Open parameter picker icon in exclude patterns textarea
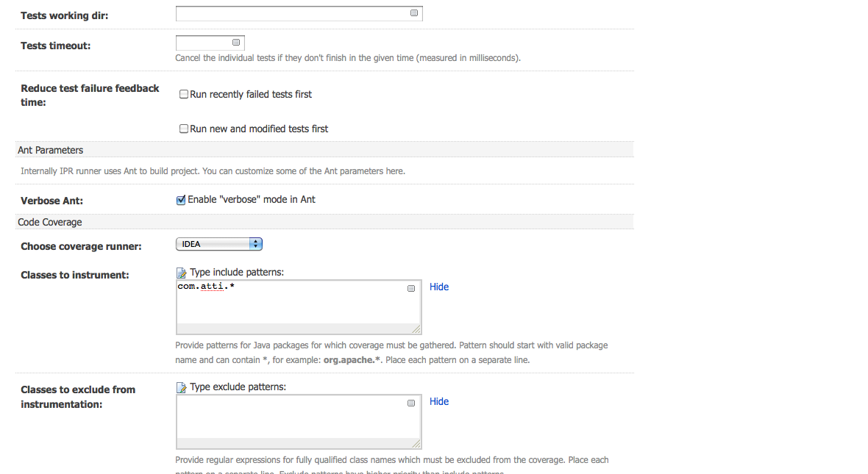Image resolution: width=868 pixels, height=474 pixels. click(410, 403)
